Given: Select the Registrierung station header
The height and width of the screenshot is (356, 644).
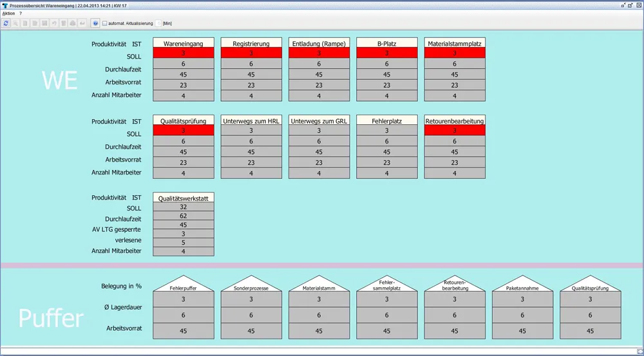Looking at the screenshot, I should [251, 43].
